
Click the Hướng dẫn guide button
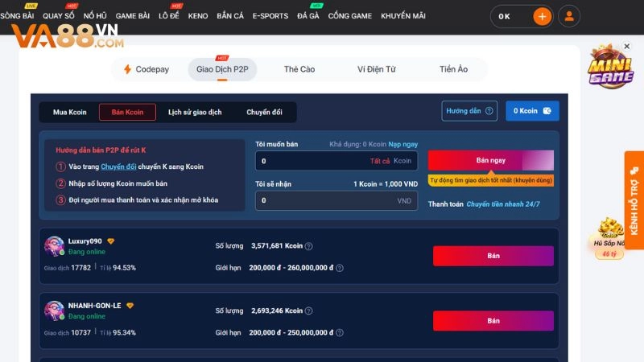(469, 111)
